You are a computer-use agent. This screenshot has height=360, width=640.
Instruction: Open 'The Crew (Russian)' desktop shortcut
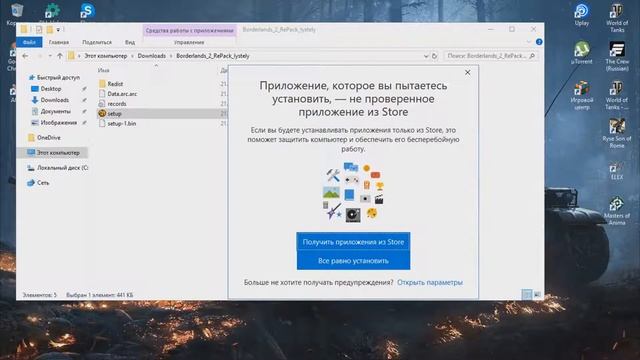617,56
